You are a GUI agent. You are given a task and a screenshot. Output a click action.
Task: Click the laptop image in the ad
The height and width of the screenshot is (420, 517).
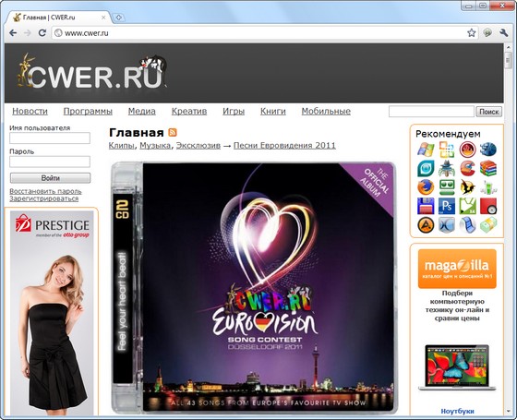pyautogui.click(x=457, y=367)
